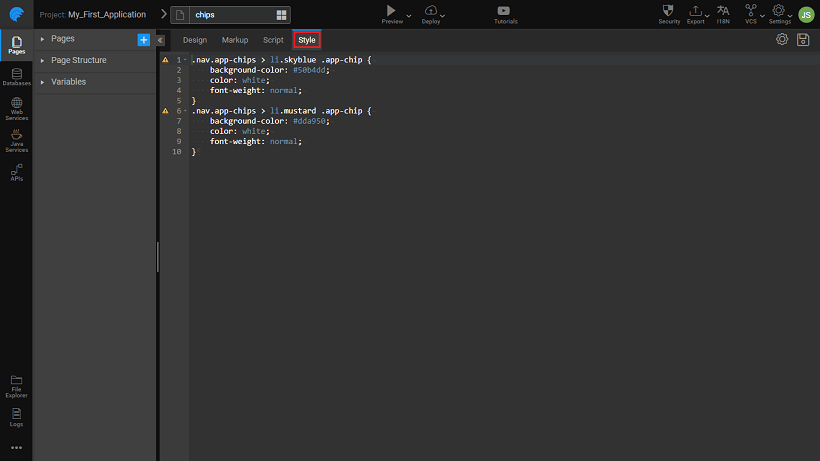Add a new page with plus button
820x461 pixels.
point(144,39)
